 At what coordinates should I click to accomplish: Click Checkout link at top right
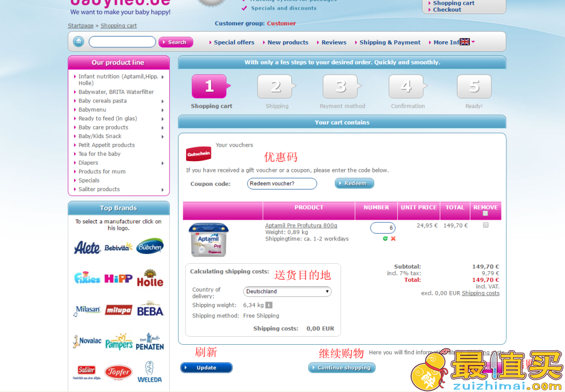coord(447,10)
